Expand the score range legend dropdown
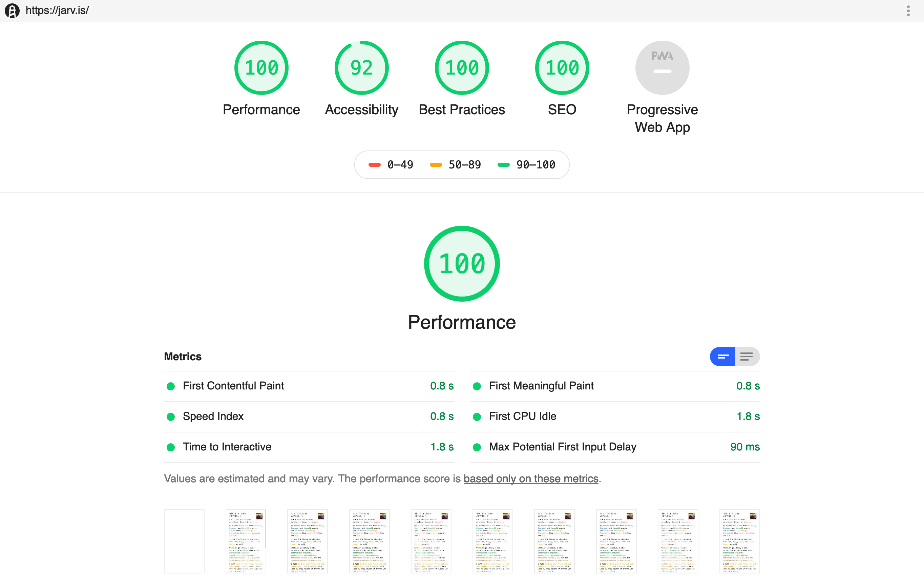Image resolution: width=924 pixels, height=587 pixels. [x=461, y=164]
